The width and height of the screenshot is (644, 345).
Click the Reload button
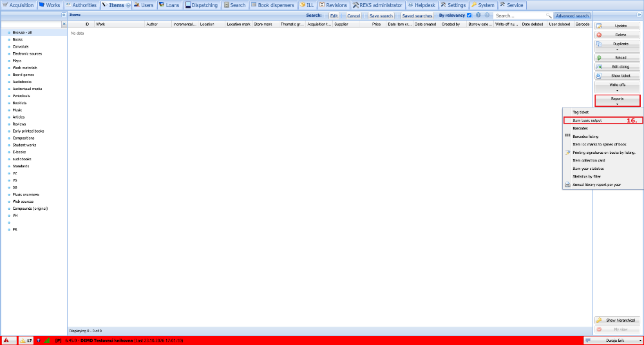(617, 58)
